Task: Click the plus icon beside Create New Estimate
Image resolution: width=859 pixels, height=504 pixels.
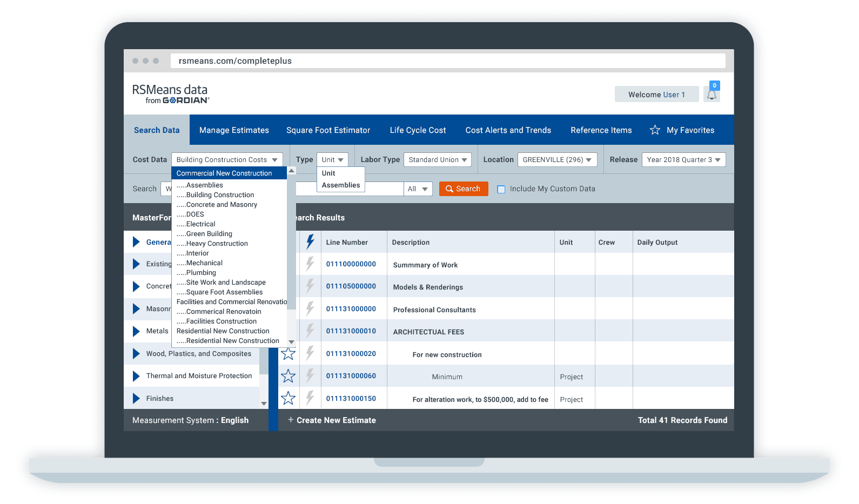Action: pos(291,420)
